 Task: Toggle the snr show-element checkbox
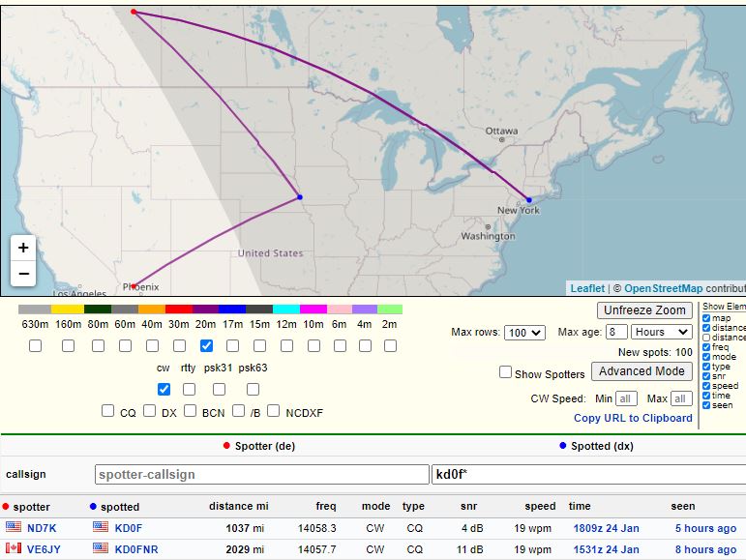point(706,376)
